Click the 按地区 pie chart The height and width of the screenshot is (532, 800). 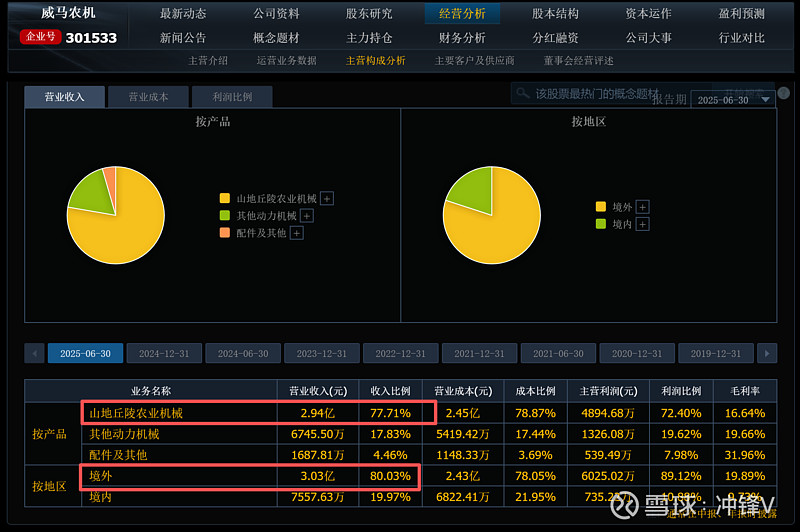click(492, 215)
